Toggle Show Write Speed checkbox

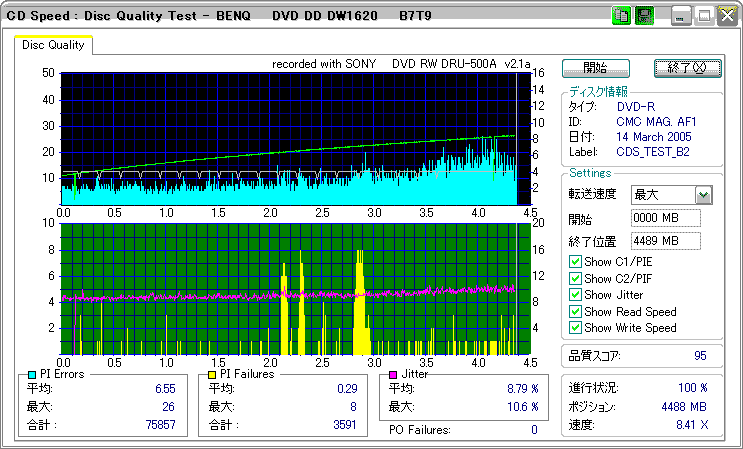[575, 328]
